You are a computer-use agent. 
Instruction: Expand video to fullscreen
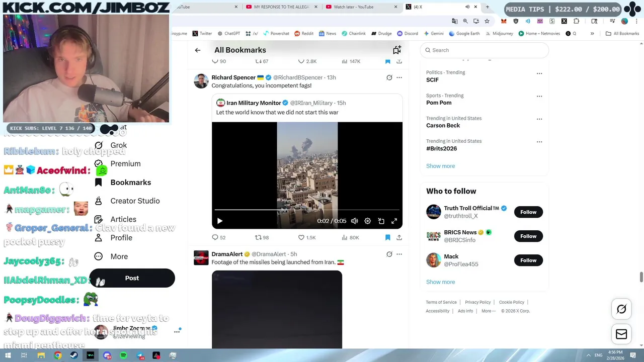394,221
